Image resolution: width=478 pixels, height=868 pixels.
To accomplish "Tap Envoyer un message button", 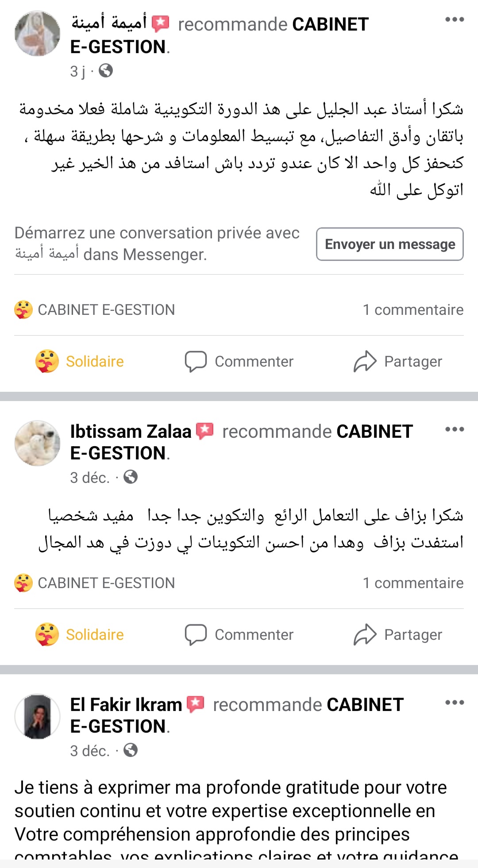I will pos(389,244).
